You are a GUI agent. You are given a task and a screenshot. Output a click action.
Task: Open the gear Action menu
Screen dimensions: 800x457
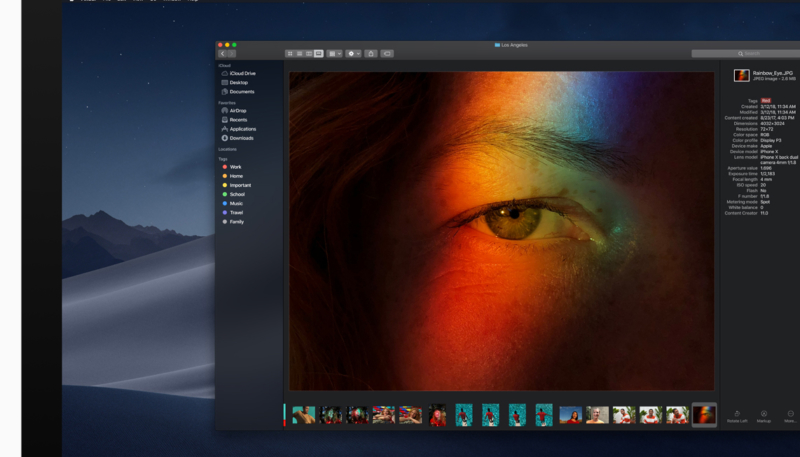point(353,53)
